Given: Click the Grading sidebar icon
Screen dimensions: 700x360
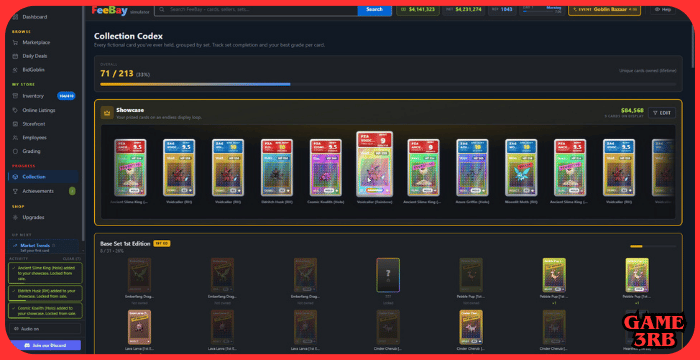Looking at the screenshot, I should 15,151.
